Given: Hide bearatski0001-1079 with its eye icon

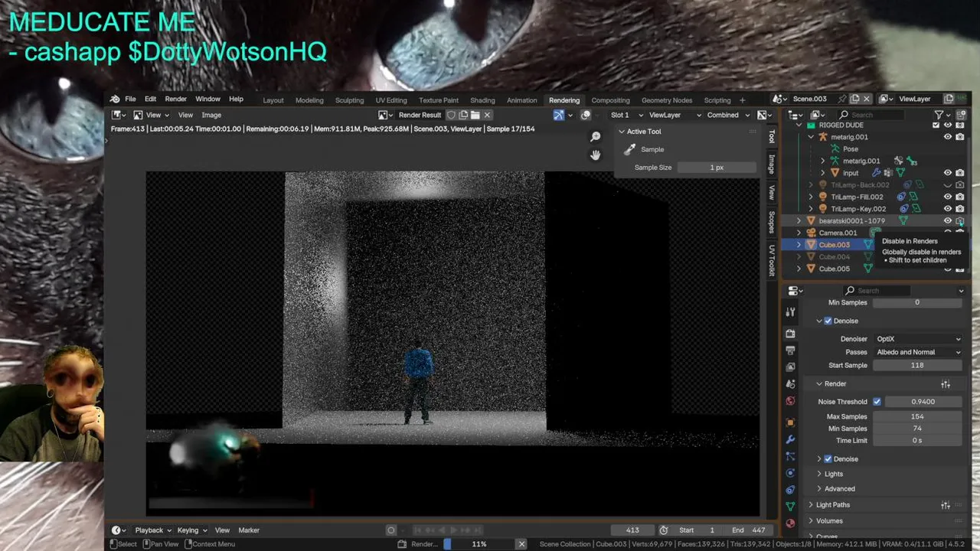Looking at the screenshot, I should [948, 220].
